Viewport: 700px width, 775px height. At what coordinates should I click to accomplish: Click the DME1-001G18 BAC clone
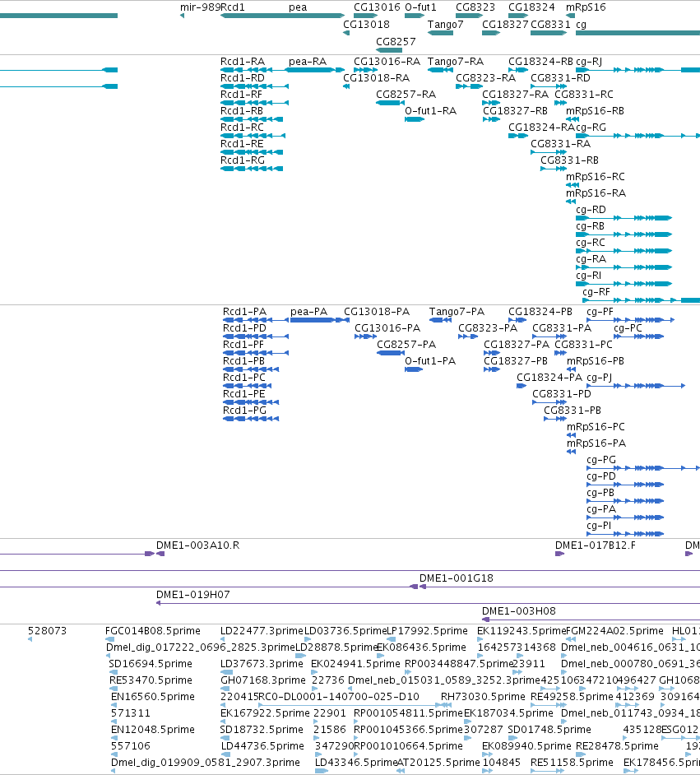pos(456,578)
